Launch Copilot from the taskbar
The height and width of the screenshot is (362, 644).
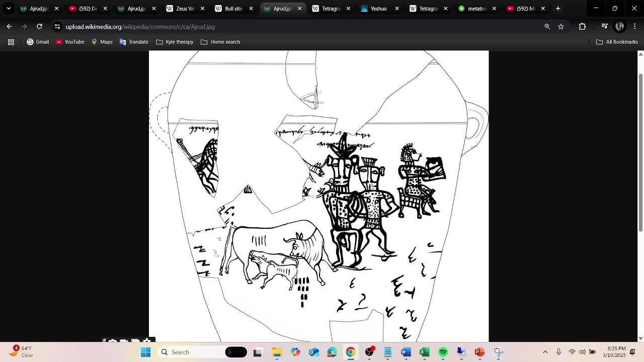point(295,352)
